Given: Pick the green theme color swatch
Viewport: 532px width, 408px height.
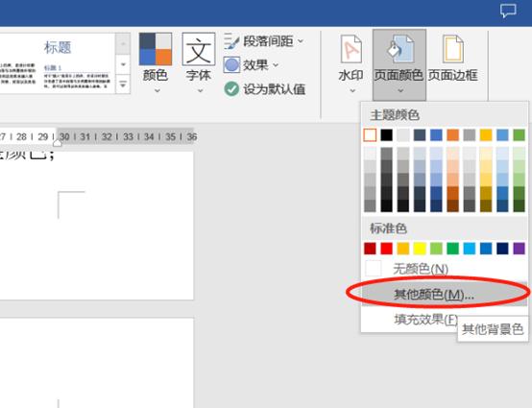Looking at the screenshot, I should pyautogui.click(x=520, y=135).
